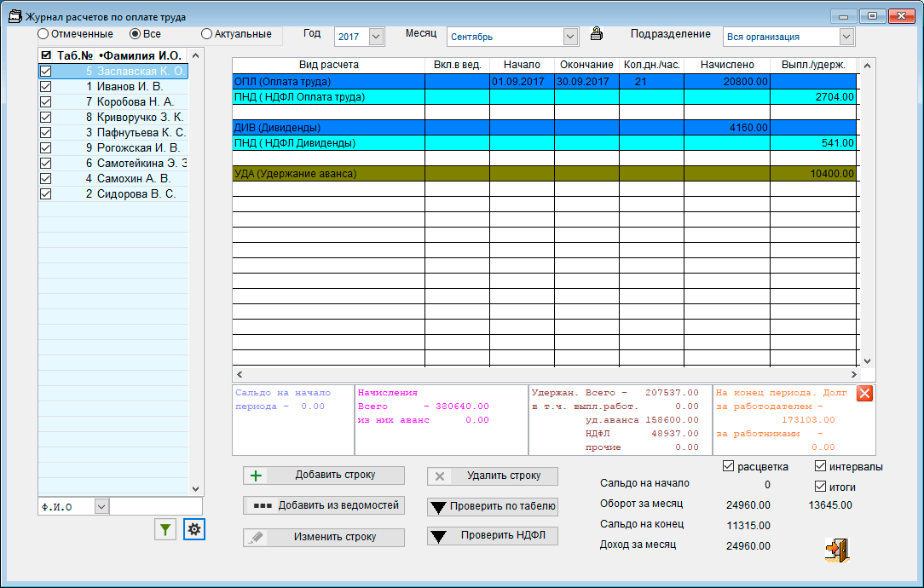
Task: Toggle the интервалы checkbox
Action: (x=820, y=467)
